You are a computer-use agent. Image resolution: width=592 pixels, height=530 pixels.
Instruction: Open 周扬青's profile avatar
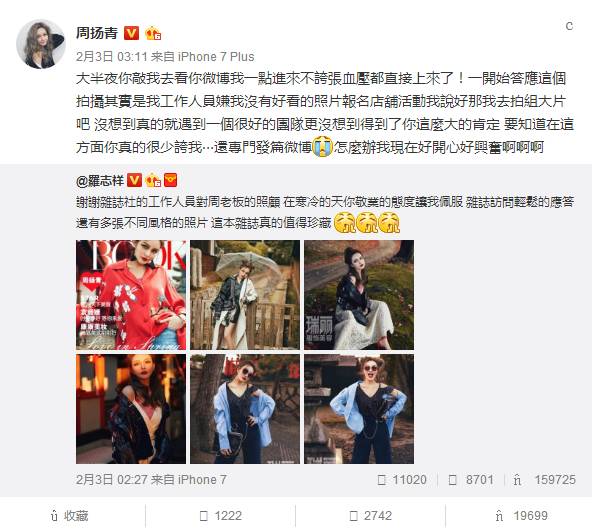point(41,45)
